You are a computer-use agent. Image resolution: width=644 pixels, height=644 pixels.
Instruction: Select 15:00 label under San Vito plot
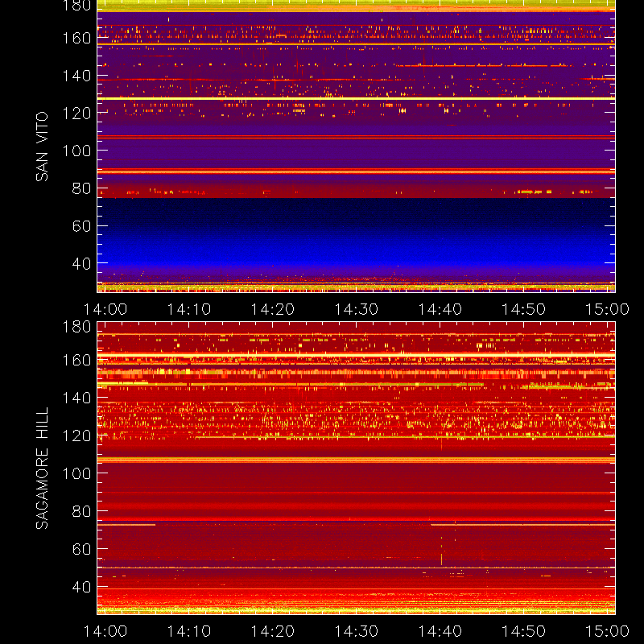(x=607, y=309)
